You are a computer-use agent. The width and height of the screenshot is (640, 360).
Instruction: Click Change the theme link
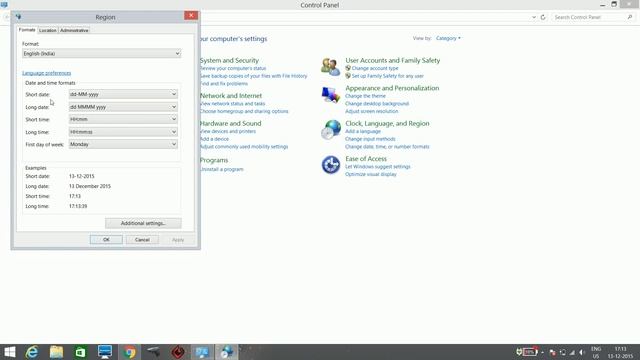click(365, 96)
